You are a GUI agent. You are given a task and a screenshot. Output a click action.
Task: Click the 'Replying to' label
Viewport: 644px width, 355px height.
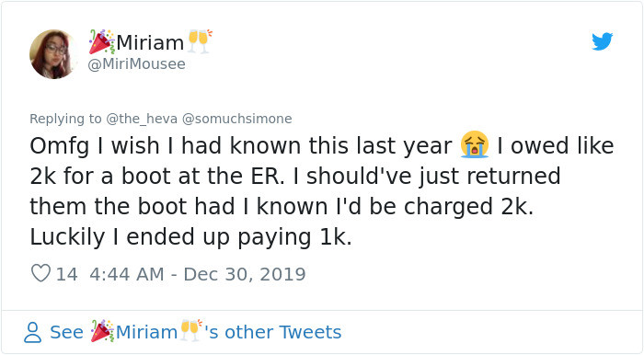65,119
